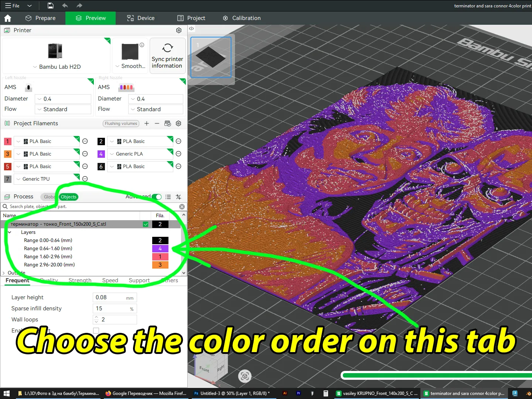Click filament 3 orange color swatch
This screenshot has height=399, width=532.
pos(7,154)
